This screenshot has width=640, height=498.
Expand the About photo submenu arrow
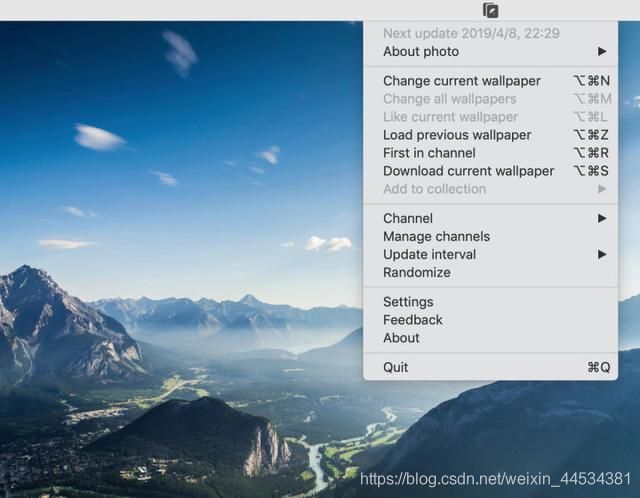(602, 51)
